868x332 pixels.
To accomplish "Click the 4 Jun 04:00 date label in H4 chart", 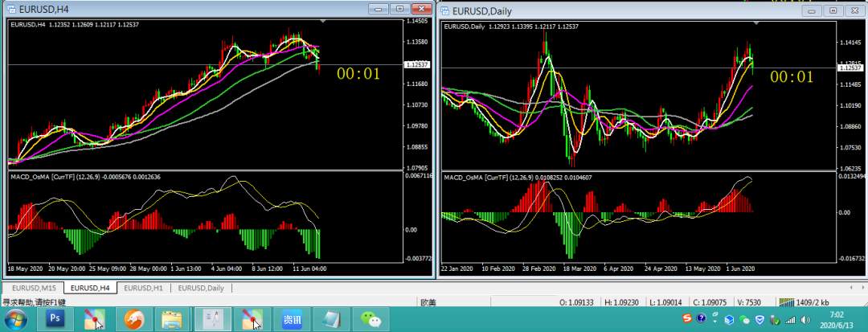I will pos(227,268).
